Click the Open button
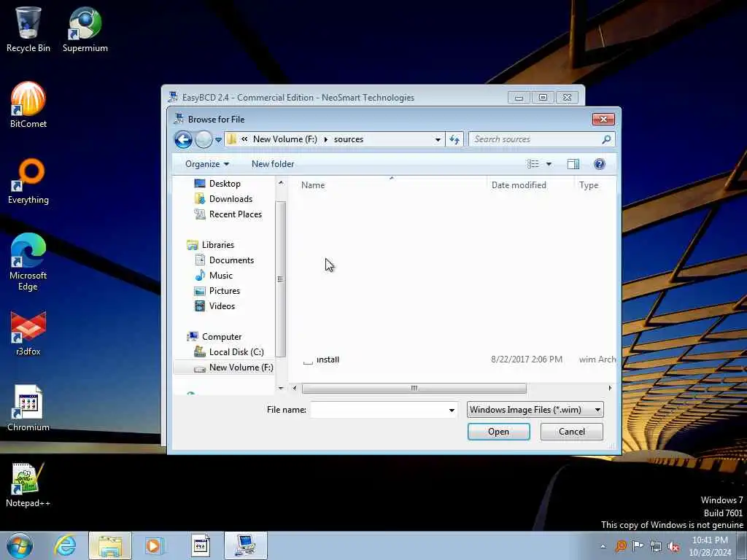Viewport: 747px width, 560px height. 498,432
